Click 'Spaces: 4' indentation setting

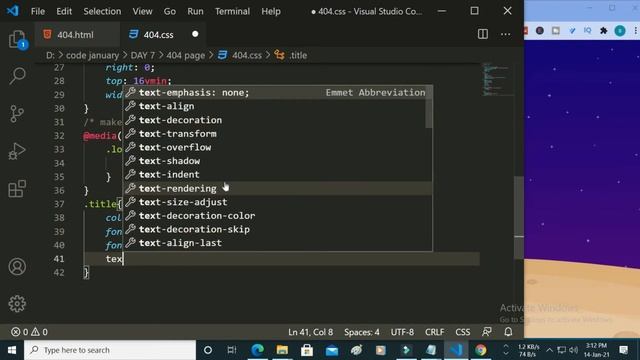pos(362,332)
